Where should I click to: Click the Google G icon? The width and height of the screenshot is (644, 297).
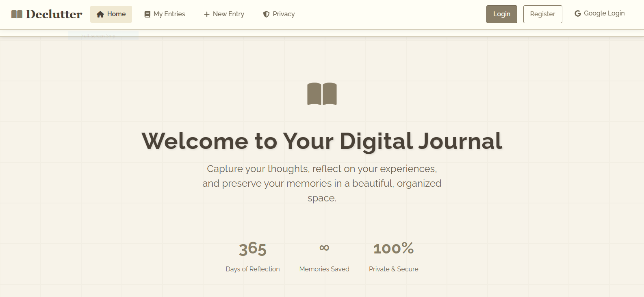(577, 13)
